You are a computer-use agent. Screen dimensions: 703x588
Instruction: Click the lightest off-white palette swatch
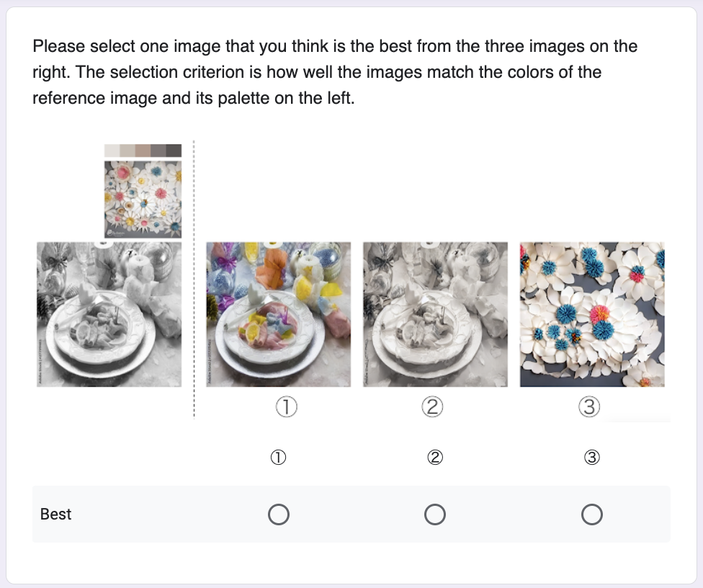click(x=112, y=151)
